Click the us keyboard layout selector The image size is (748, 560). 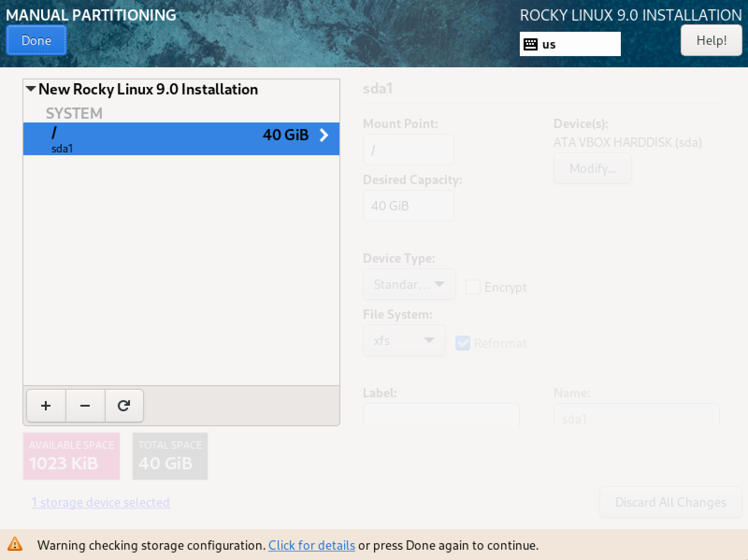[x=570, y=44]
